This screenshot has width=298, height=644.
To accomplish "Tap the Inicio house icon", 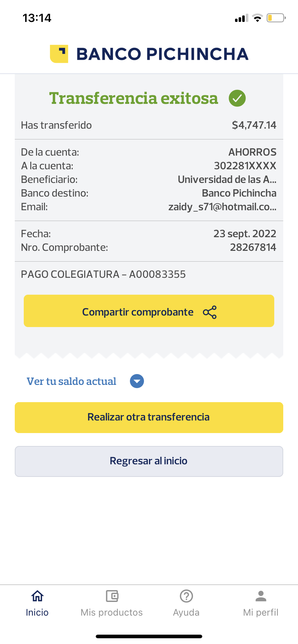I will click(x=37, y=596).
